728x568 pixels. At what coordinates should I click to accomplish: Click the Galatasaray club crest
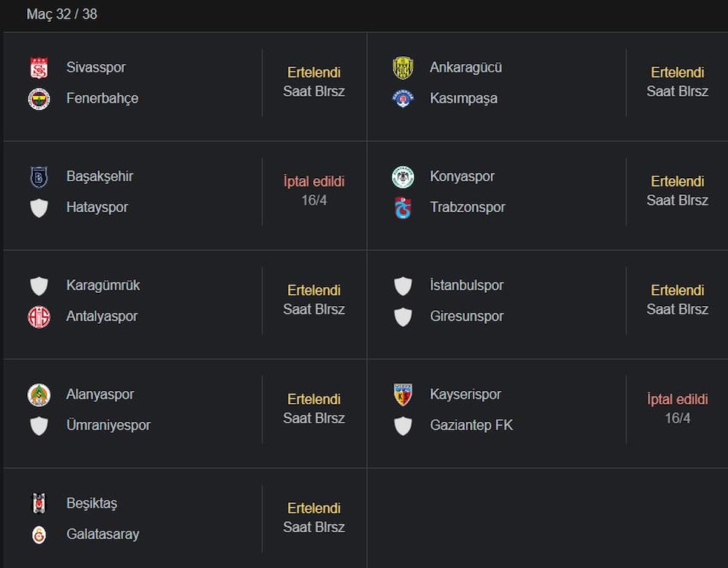click(x=39, y=535)
